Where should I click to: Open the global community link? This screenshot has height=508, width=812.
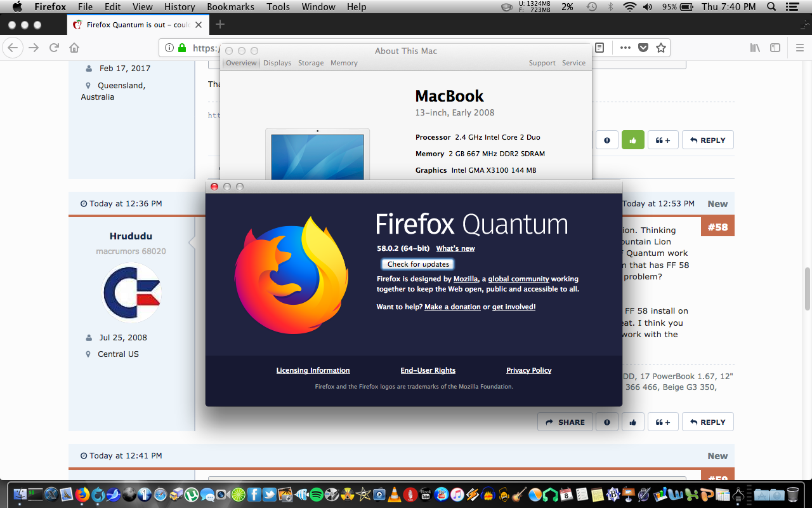[x=518, y=279]
